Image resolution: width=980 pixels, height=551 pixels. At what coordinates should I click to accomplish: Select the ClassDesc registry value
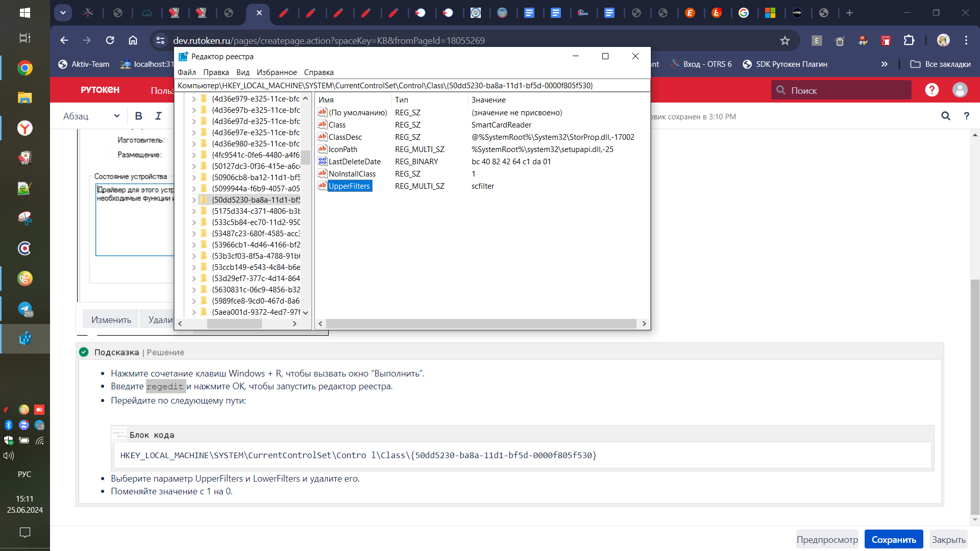click(x=345, y=137)
